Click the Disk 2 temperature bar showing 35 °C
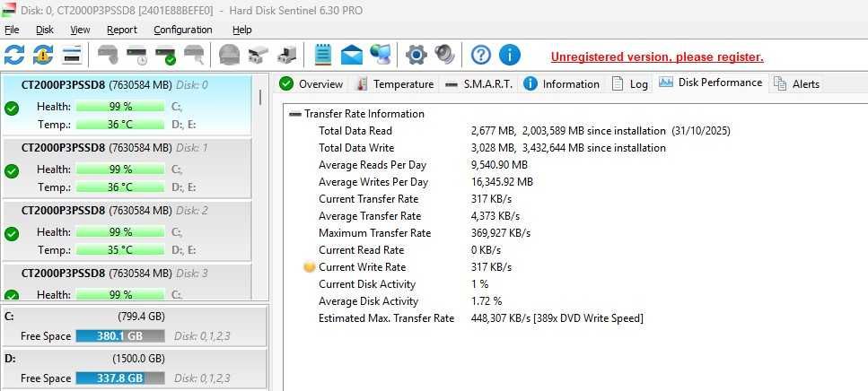Image resolution: width=868 pixels, height=391 pixels. tap(120, 250)
